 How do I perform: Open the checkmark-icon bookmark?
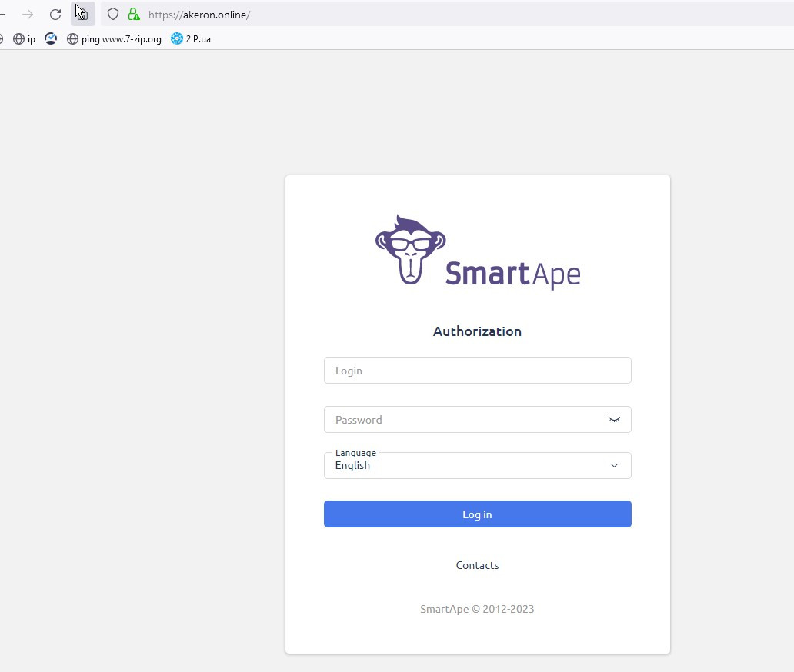pyautogui.click(x=51, y=38)
